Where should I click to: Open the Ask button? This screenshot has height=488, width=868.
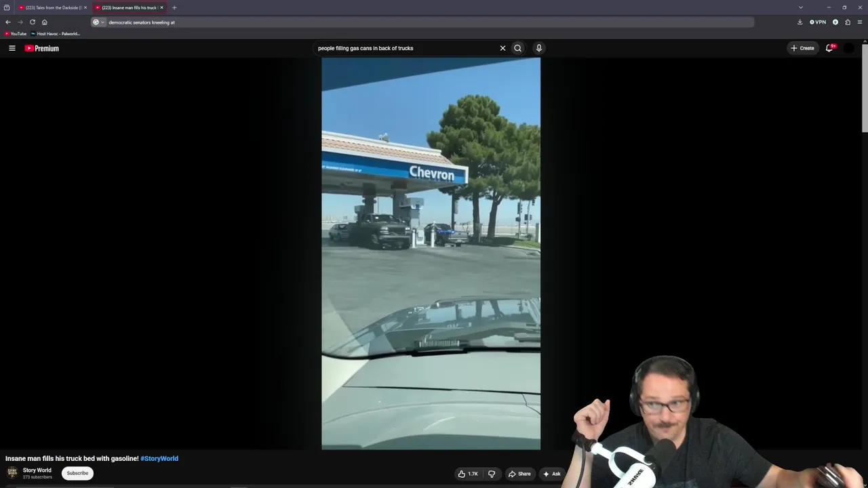[552, 474]
